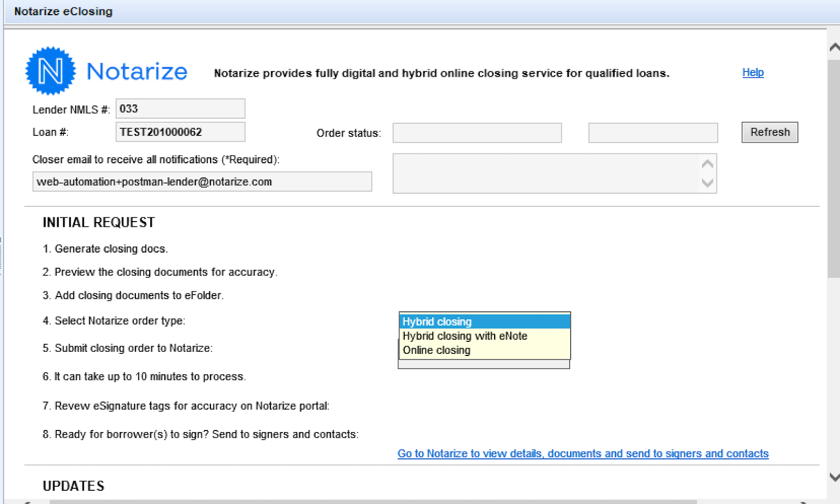Click the page scroll down arrow

click(834, 477)
